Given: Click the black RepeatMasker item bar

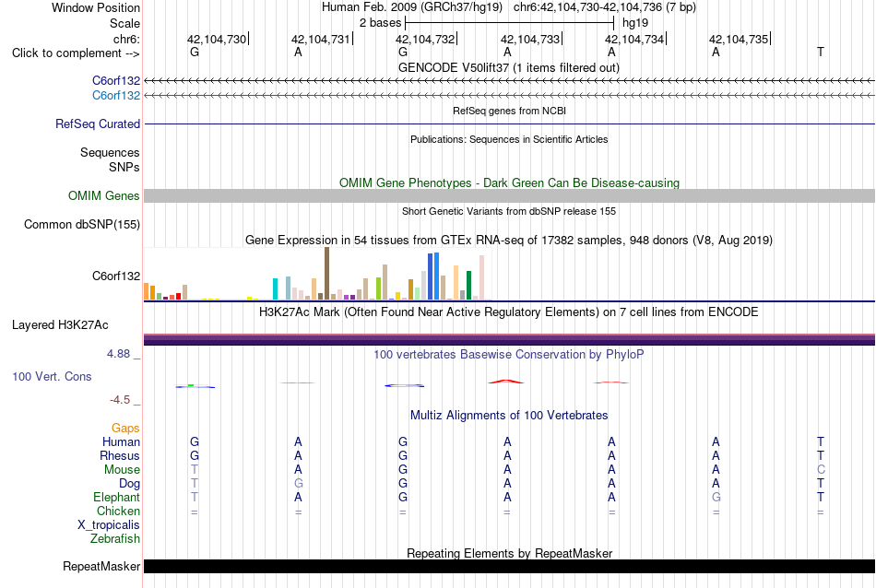Looking at the screenshot, I should pyautogui.click(x=509, y=566).
